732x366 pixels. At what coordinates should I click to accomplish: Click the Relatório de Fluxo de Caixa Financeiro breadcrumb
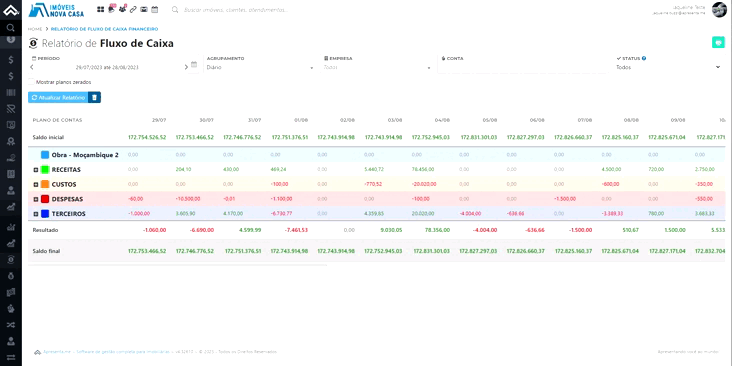pos(105,29)
